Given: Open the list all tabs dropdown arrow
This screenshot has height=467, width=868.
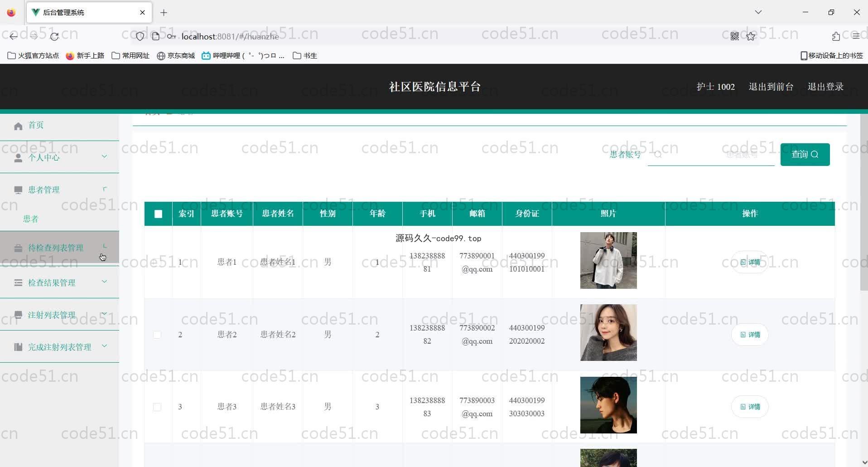Looking at the screenshot, I should coord(758,12).
